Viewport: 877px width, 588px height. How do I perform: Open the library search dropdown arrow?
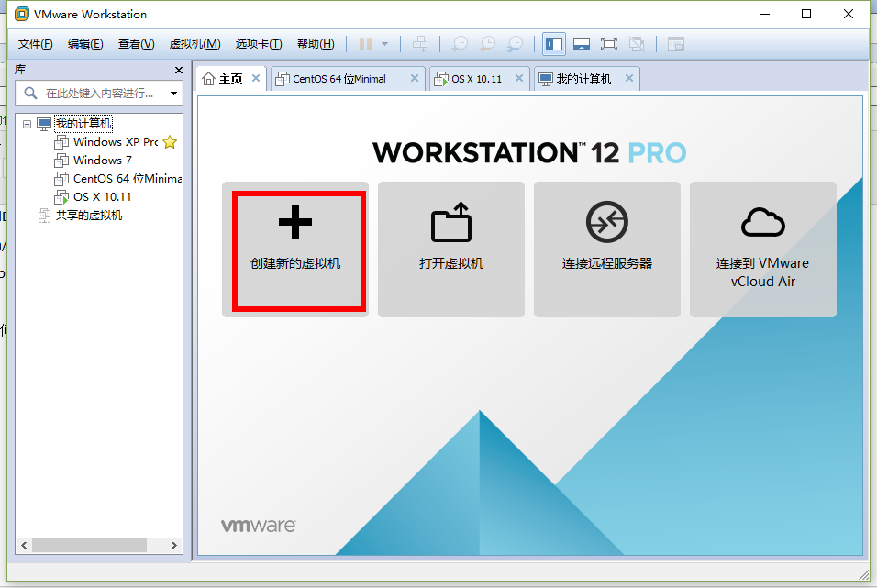coord(174,94)
